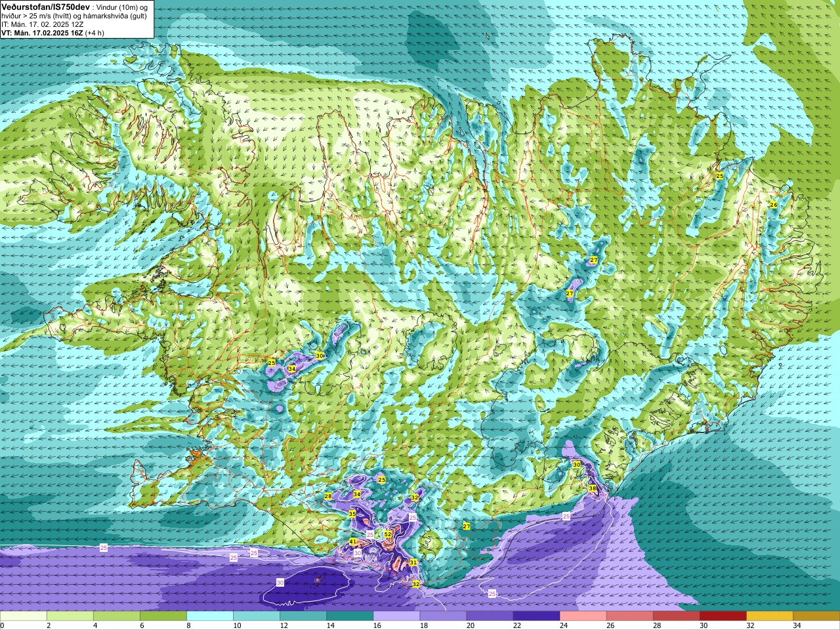Click the yellow gust label "26" in the east
The height and width of the screenshot is (630, 840).
click(x=774, y=205)
